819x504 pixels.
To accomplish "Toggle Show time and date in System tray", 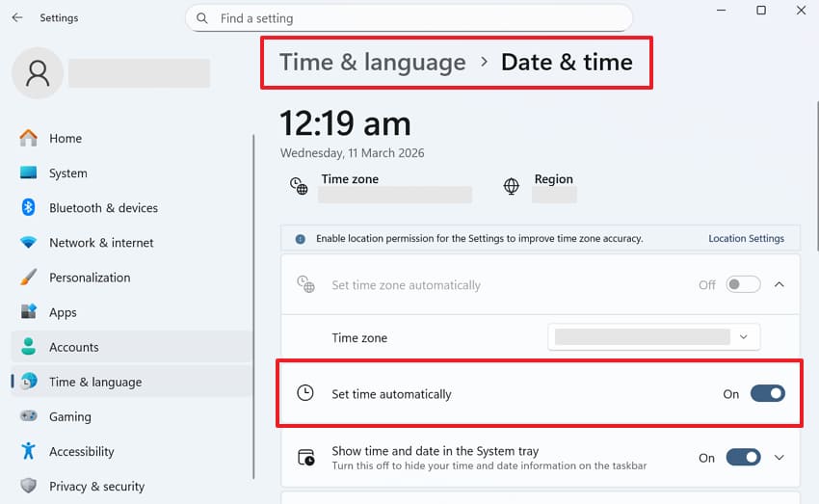I will [x=743, y=458].
